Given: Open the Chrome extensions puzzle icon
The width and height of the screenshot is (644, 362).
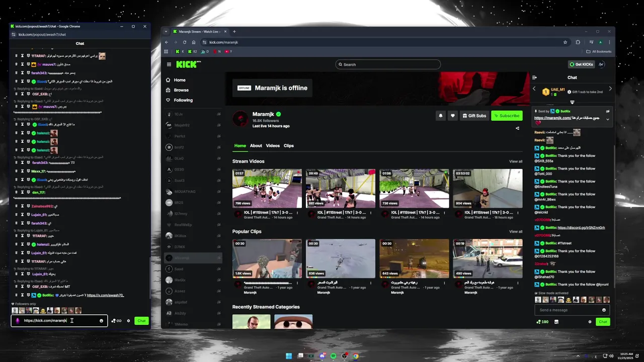Looking at the screenshot, I should (578, 42).
